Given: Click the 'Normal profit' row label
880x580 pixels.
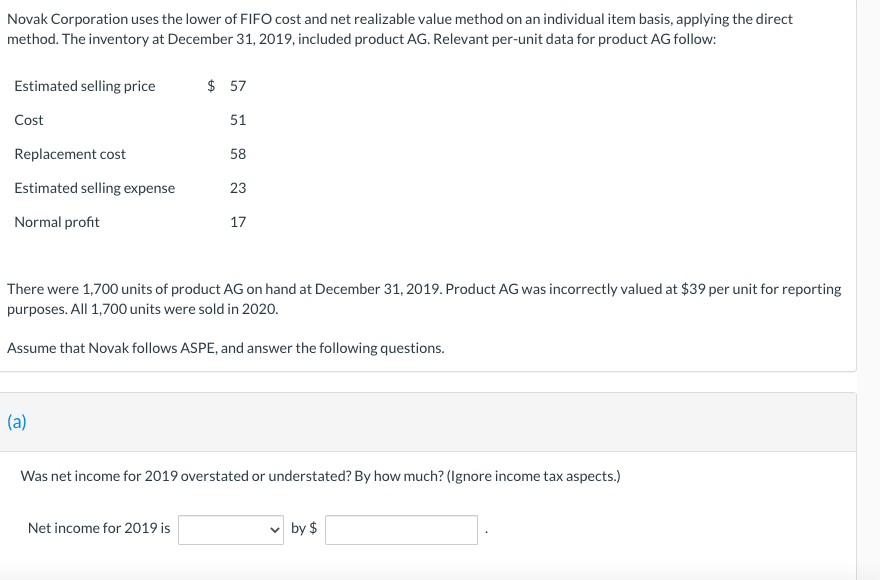Looking at the screenshot, I should (x=57, y=222).
